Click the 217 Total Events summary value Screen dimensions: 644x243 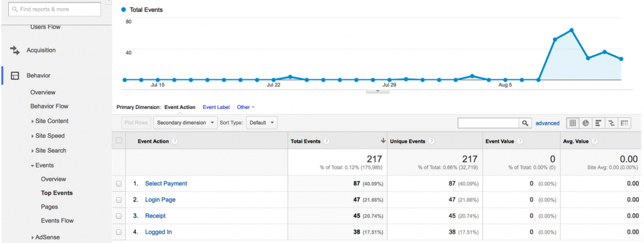coord(375,159)
